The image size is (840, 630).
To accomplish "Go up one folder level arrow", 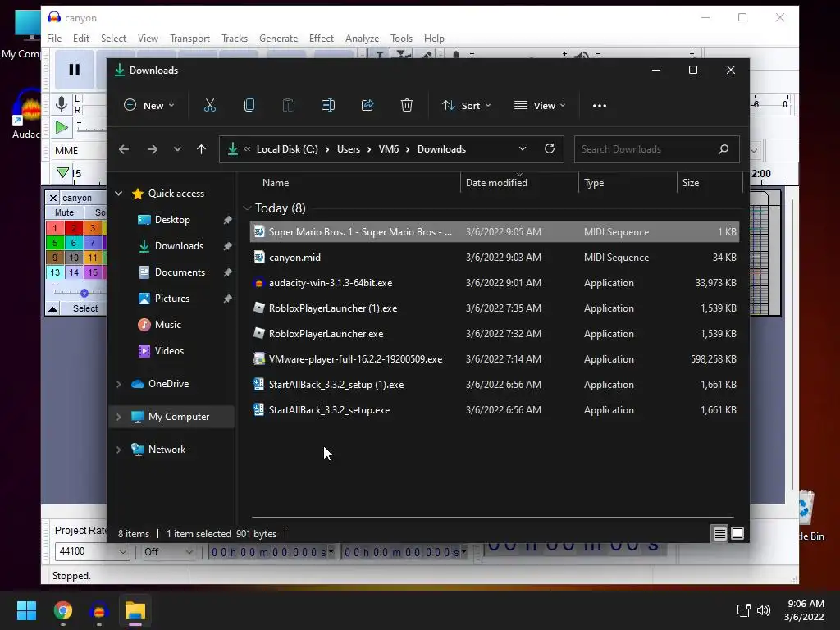I will (201, 149).
